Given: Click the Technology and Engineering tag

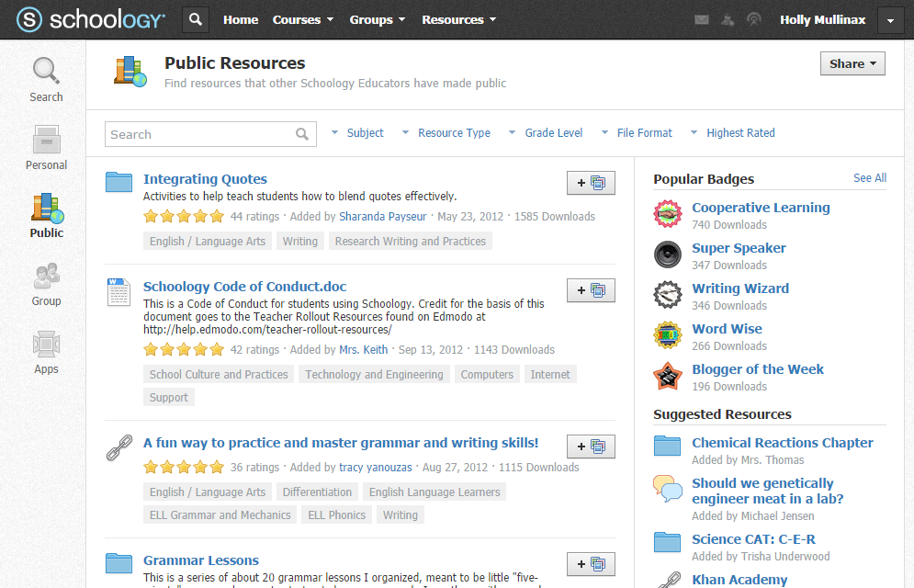Looking at the screenshot, I should [x=374, y=374].
